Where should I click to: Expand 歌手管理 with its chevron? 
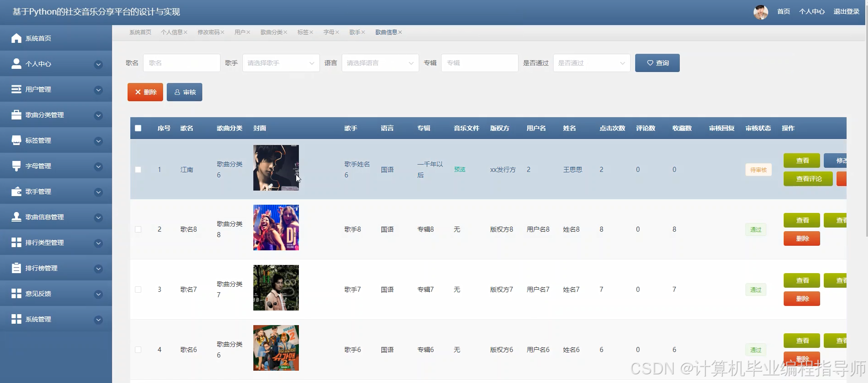(x=98, y=192)
